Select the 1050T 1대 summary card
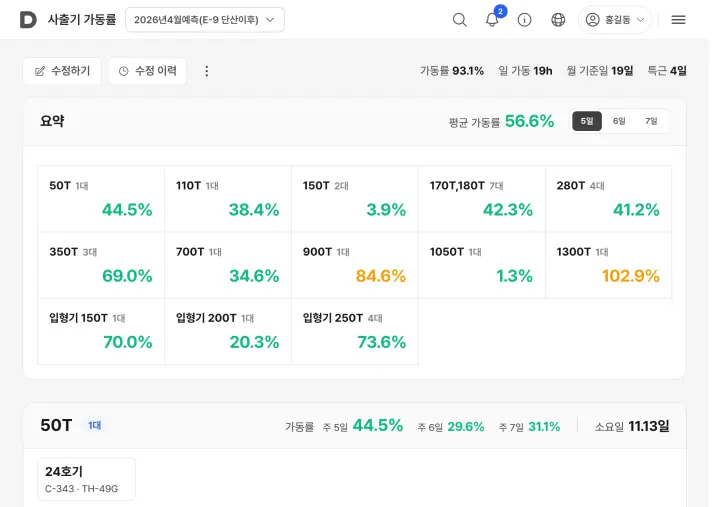Image resolution: width=720 pixels, height=507 pixels. (482, 265)
